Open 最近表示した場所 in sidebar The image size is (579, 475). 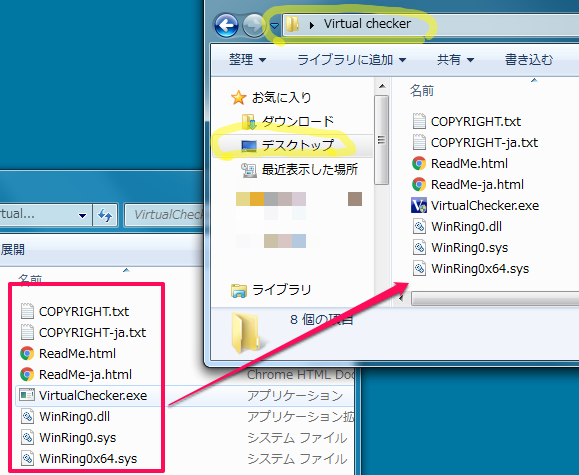309,170
